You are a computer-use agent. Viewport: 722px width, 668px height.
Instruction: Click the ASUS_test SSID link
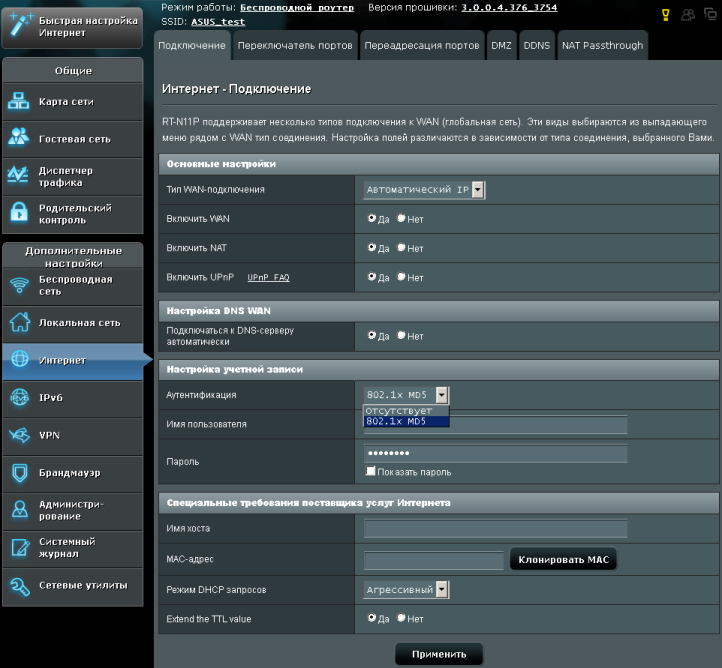point(218,22)
